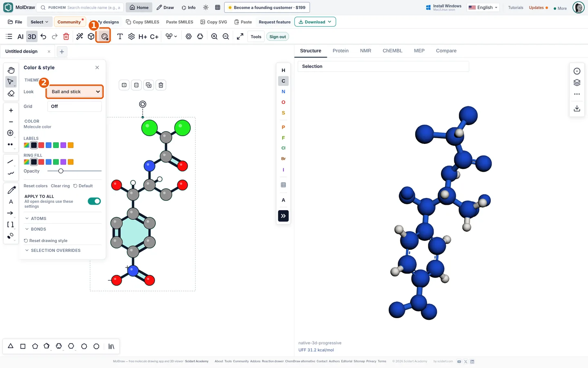The image size is (588, 368).
Task: Undo the last action
Action: click(x=43, y=36)
